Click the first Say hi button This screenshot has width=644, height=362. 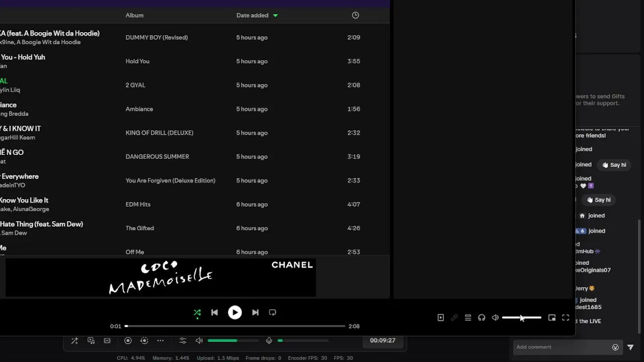coord(614,165)
